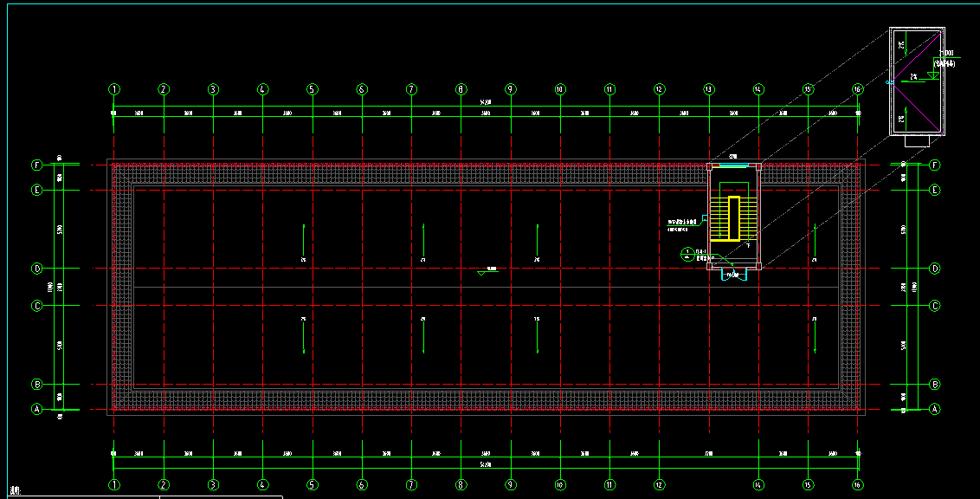Click the bottom grid bubble numbered 8
Viewport: 980px width, 499px height.
pyautogui.click(x=461, y=485)
